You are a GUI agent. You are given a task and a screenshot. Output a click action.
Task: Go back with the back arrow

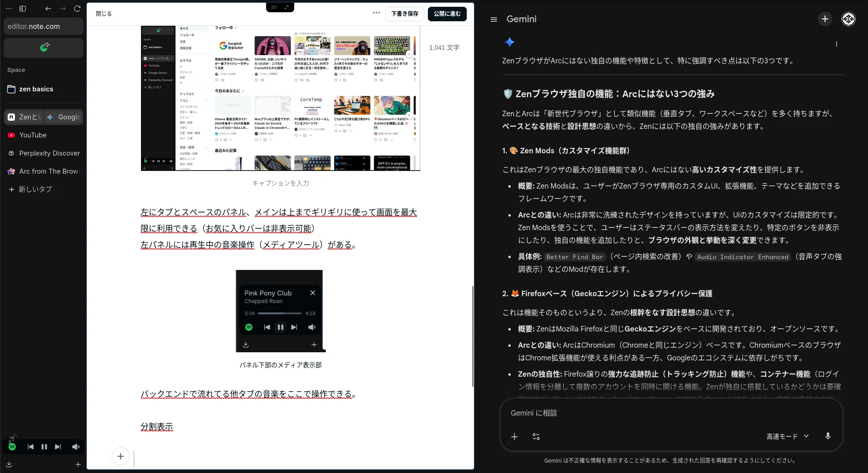tap(48, 9)
